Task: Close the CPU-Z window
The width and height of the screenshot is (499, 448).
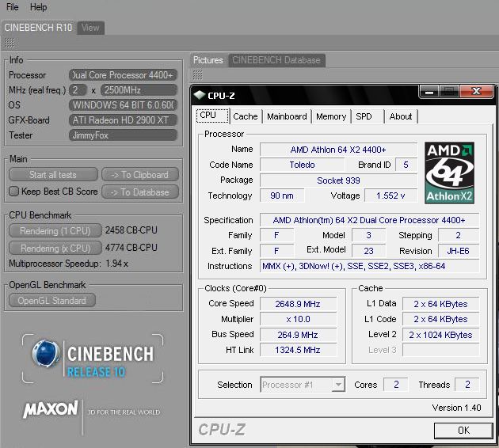Action: [476, 92]
